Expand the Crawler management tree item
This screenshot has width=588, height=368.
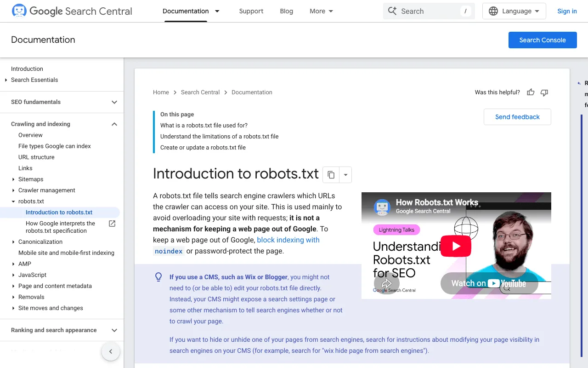[x=13, y=190]
